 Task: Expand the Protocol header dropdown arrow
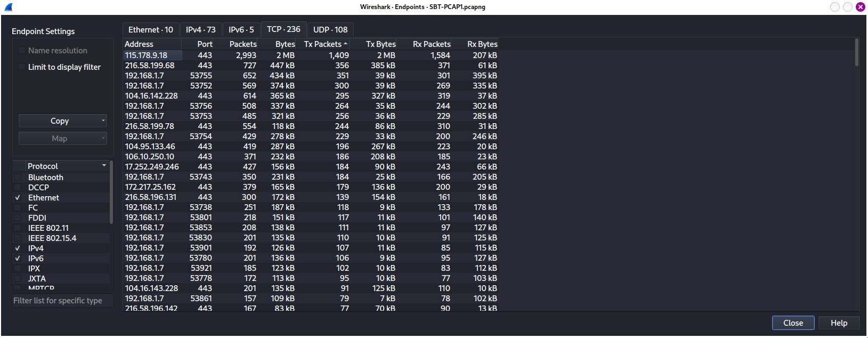click(x=104, y=166)
